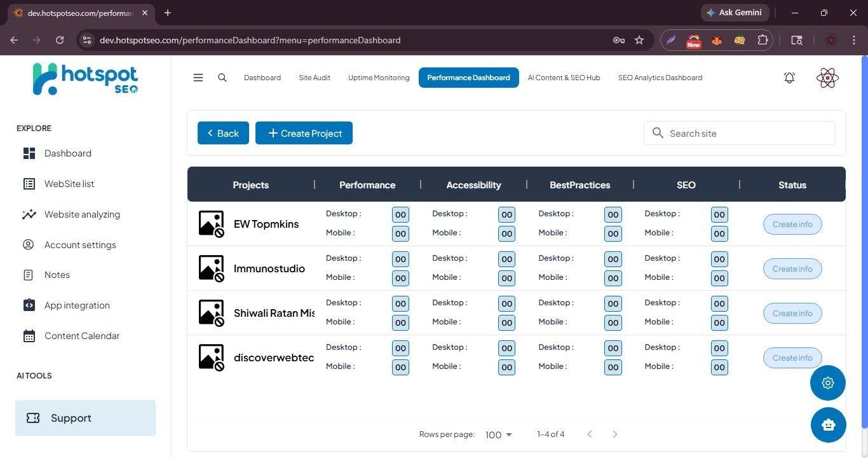Select the Performance Dashboard tab

469,78
